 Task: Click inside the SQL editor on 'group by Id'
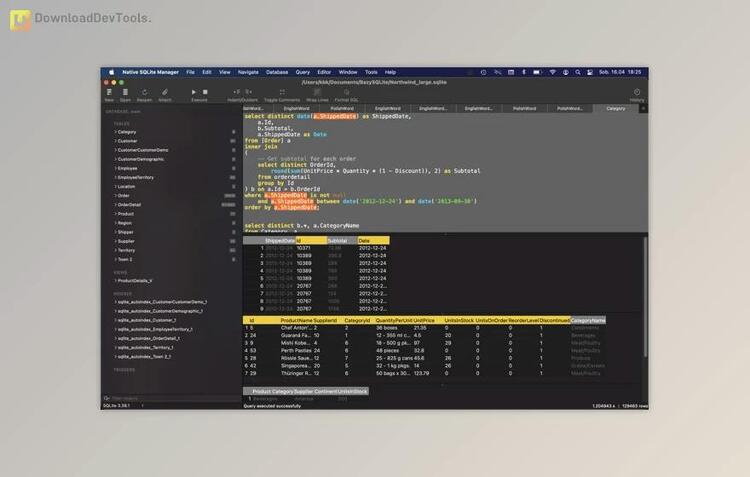[276, 183]
